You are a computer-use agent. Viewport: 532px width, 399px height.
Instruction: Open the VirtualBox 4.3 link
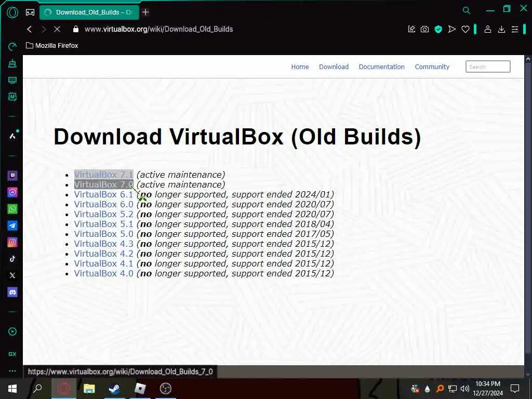tap(103, 244)
